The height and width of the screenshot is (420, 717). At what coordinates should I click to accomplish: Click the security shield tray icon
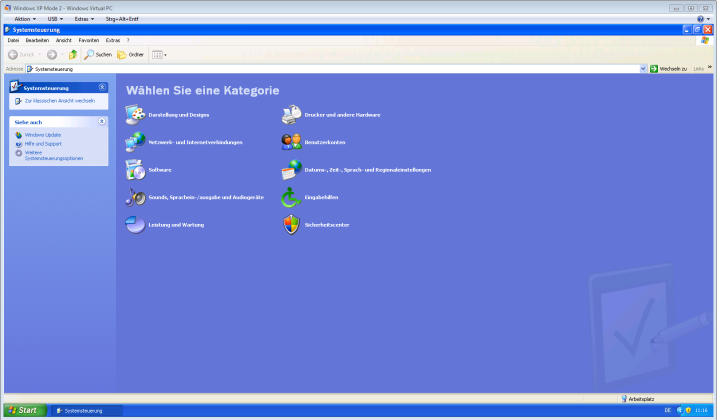(x=688, y=410)
